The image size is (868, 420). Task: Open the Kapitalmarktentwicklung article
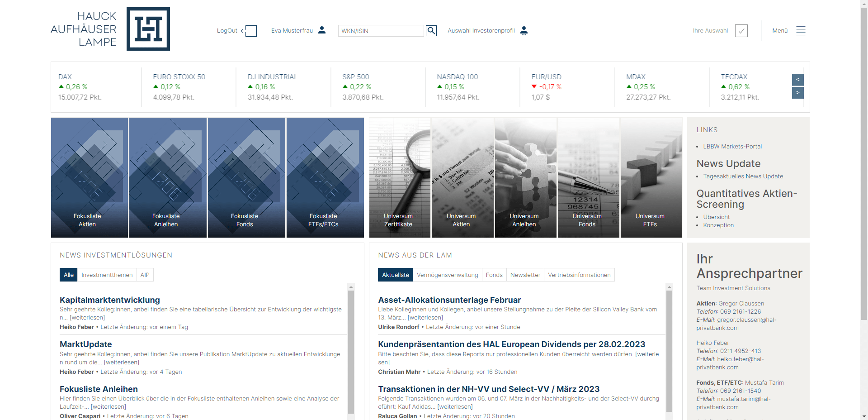[110, 300]
